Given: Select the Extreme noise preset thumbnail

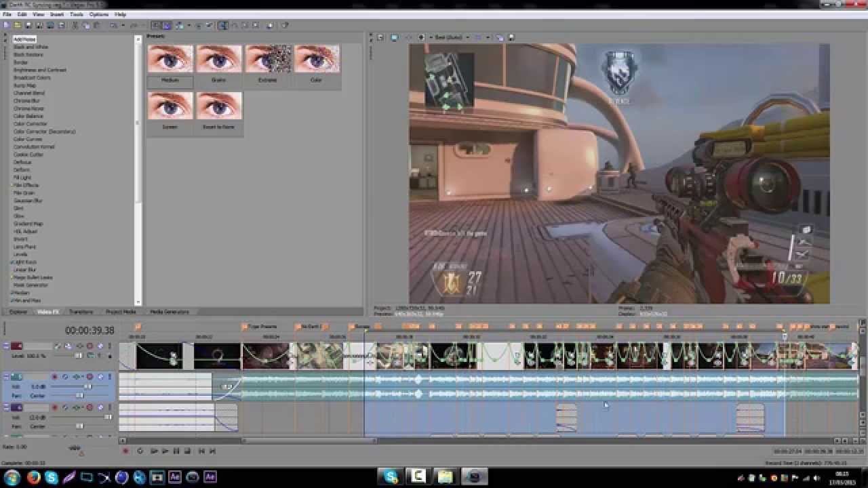Looking at the screenshot, I should click(268, 59).
